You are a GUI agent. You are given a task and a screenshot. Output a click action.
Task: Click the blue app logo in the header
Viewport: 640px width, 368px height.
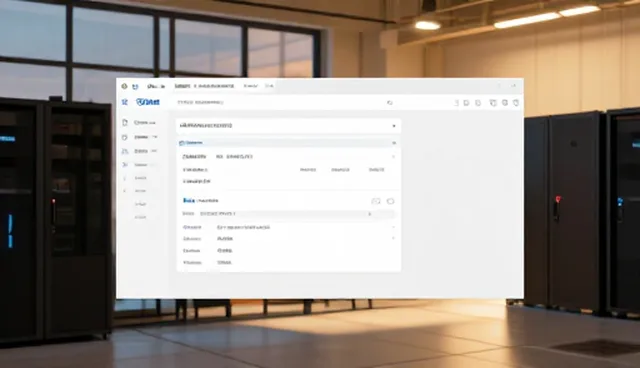click(148, 102)
